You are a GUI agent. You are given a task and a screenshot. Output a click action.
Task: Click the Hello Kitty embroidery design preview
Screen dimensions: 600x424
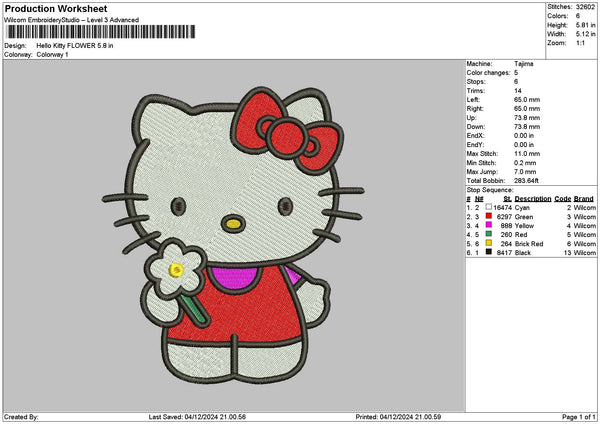coord(233,235)
